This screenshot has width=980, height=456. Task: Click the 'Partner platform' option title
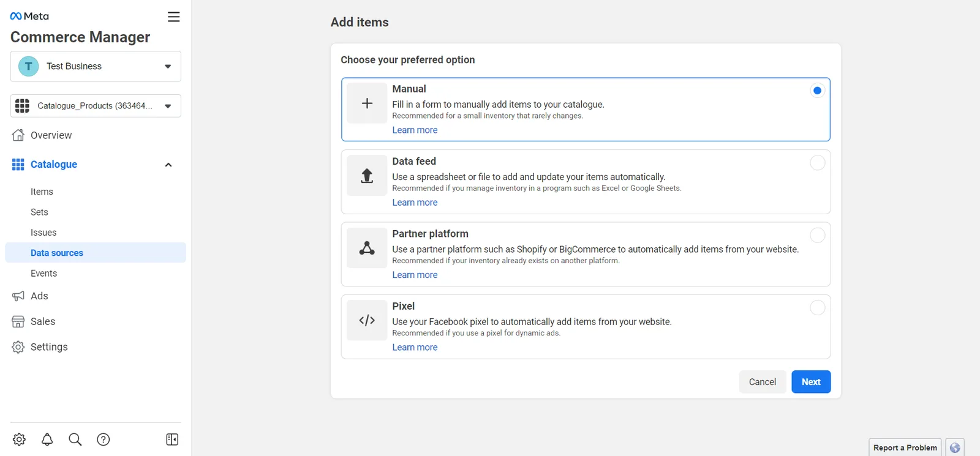(430, 234)
